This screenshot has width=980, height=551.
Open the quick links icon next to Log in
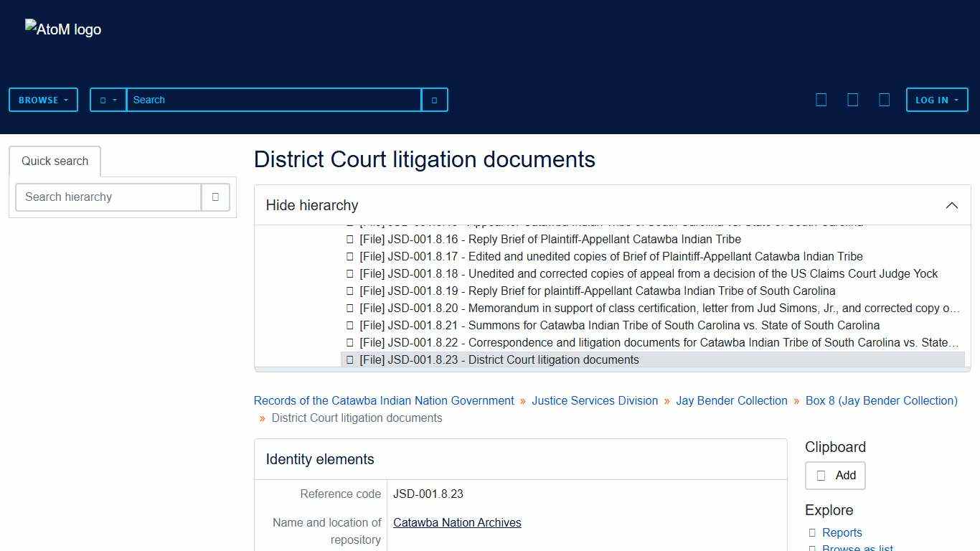[885, 100]
